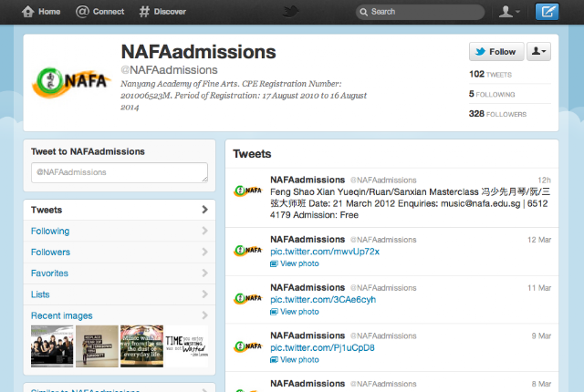
Task: Click the 9 Mar tweet timestamp
Action: coord(541,335)
